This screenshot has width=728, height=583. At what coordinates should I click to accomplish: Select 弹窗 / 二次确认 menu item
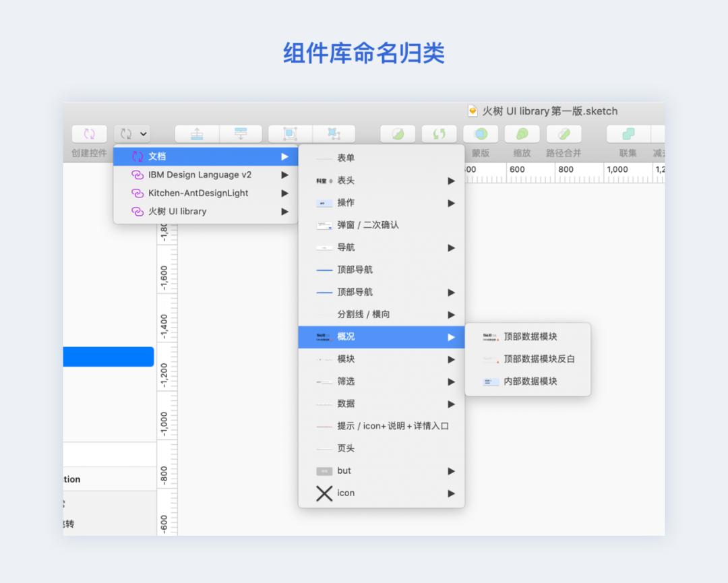(x=368, y=225)
